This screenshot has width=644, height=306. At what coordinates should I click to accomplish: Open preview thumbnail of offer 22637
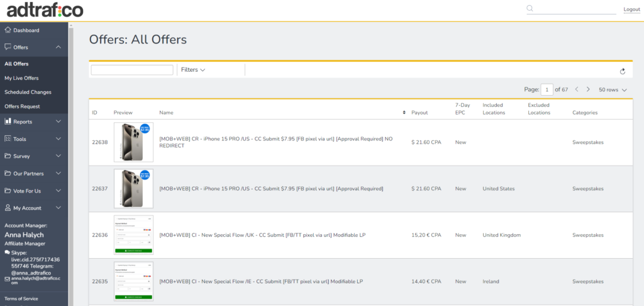tap(133, 189)
